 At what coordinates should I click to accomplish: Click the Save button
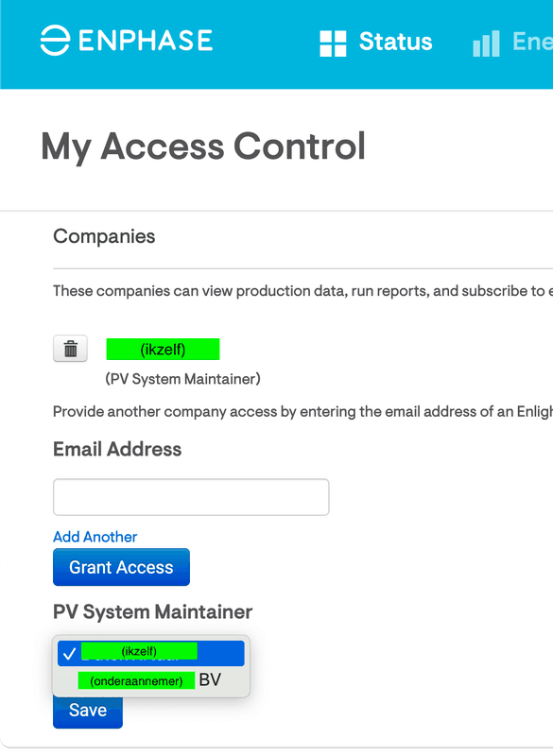[88, 711]
